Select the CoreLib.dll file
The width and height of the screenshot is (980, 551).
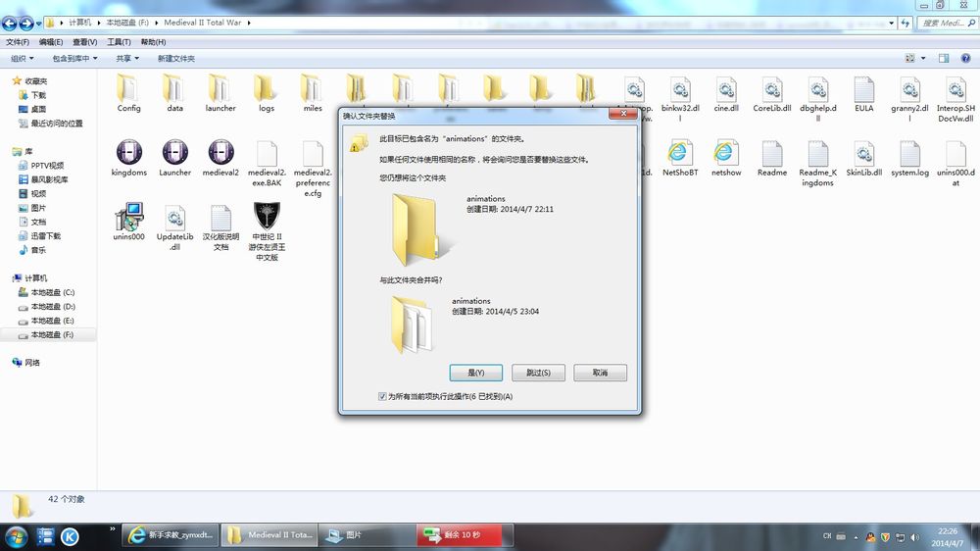772,94
